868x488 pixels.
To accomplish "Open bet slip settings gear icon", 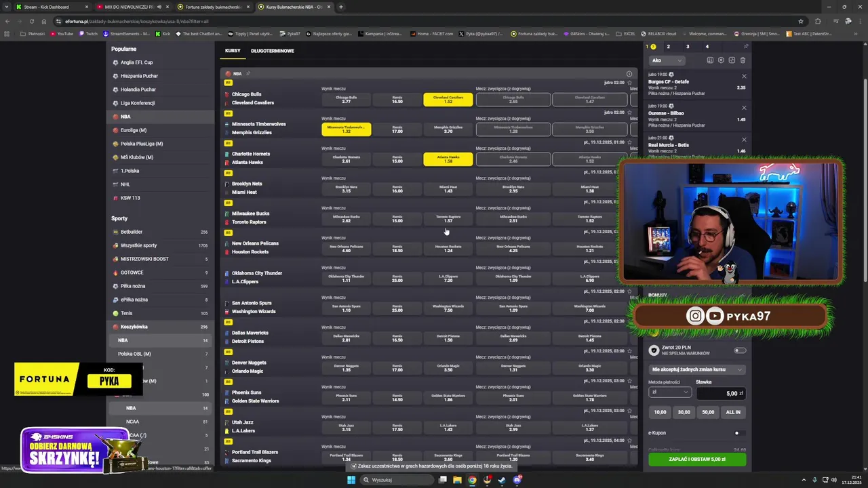I will 721,60.
